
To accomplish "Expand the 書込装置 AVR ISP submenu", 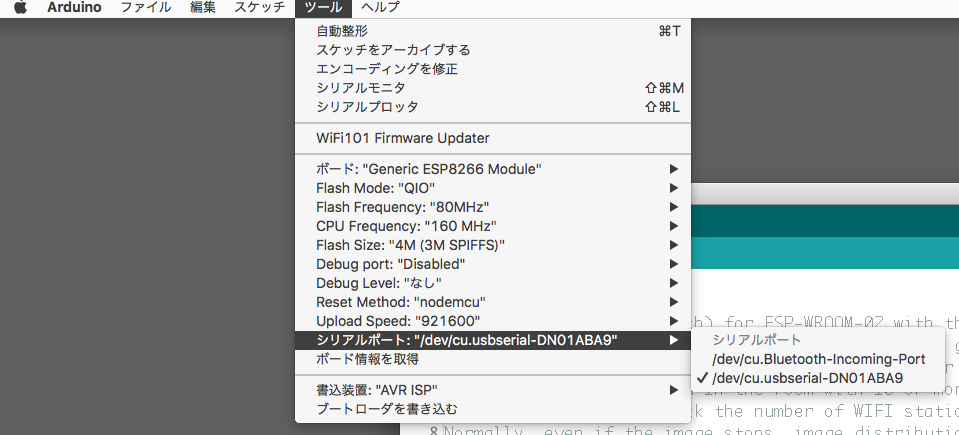I will click(x=493, y=390).
